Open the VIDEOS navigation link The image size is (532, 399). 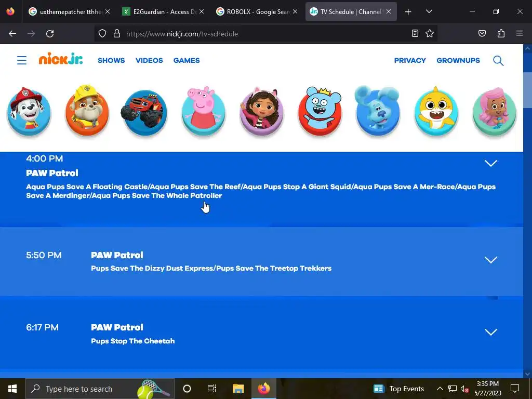click(149, 60)
